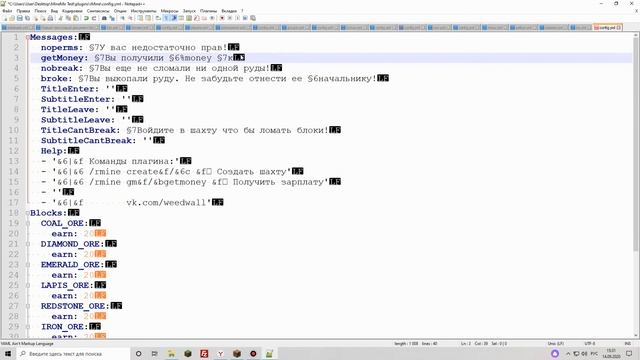This screenshot has height=360, width=640.
Task: Open the Синтаксисы menu
Action: [x=98, y=11]
